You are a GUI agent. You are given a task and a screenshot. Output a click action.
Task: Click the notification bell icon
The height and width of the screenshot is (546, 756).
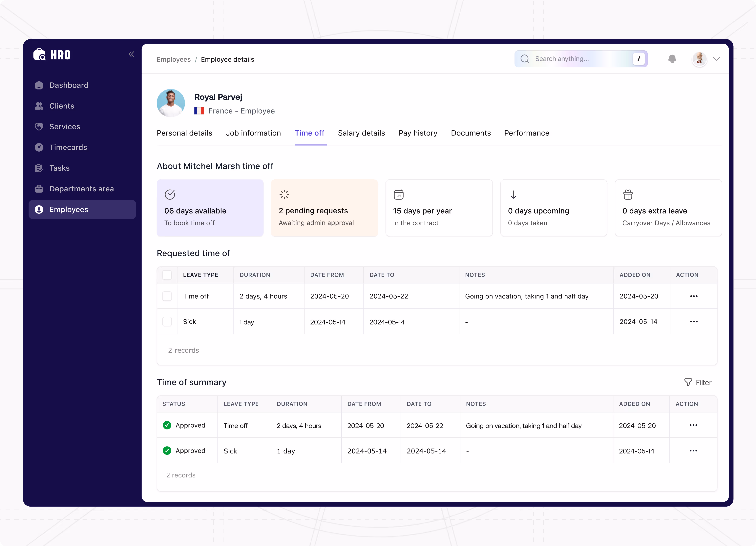pyautogui.click(x=672, y=59)
